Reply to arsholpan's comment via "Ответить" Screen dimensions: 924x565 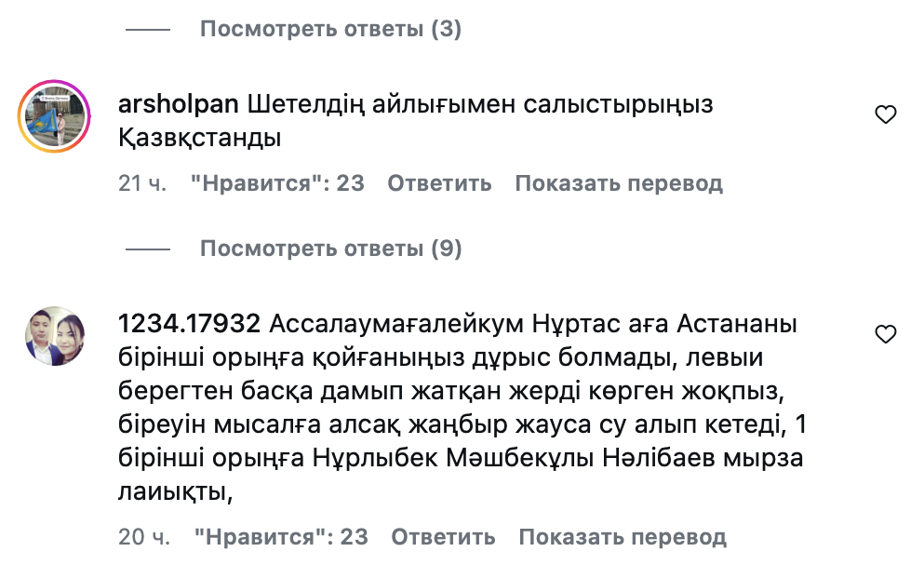439,183
